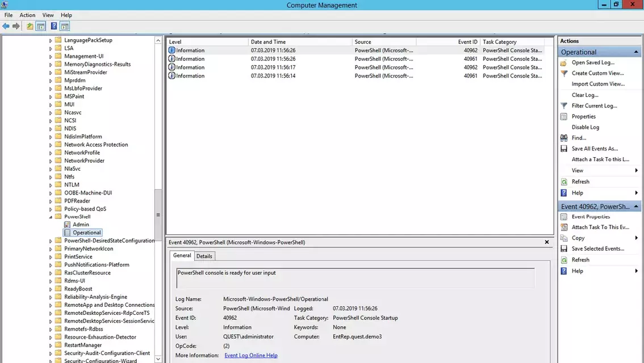This screenshot has height=363, width=644.
Task: Open the Help menu in menu bar
Action: pos(66,15)
